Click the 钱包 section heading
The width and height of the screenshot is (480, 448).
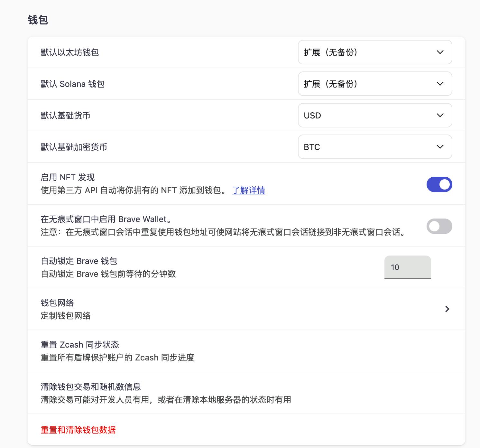coord(38,20)
